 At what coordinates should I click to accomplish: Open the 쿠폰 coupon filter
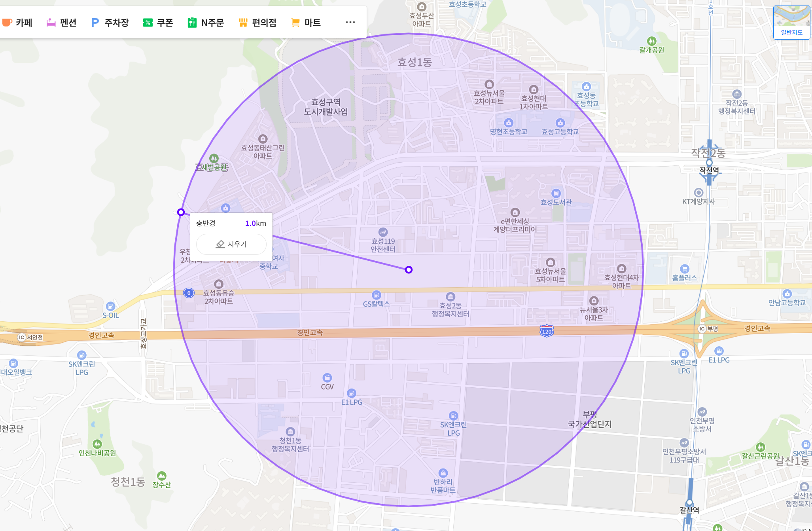[158, 23]
